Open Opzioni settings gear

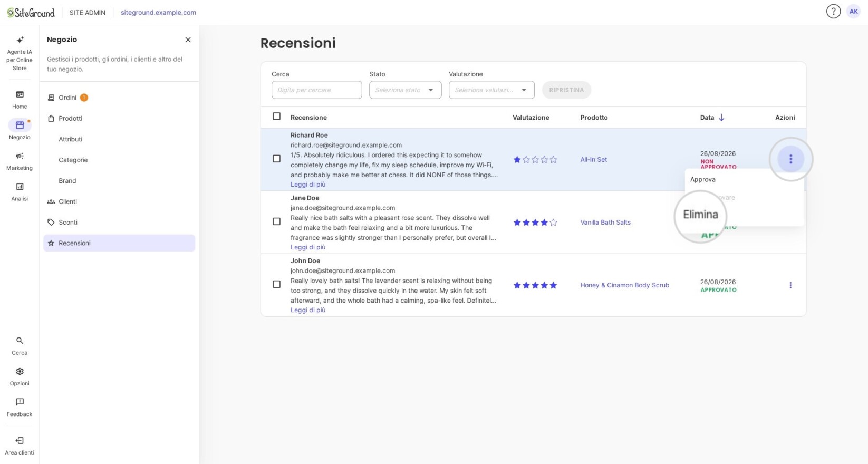20,376
